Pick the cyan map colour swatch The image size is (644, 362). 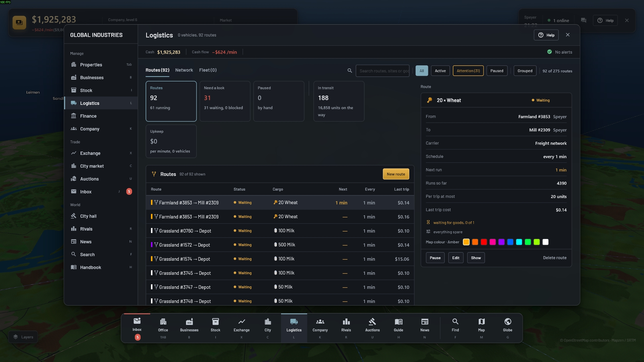coord(519,242)
